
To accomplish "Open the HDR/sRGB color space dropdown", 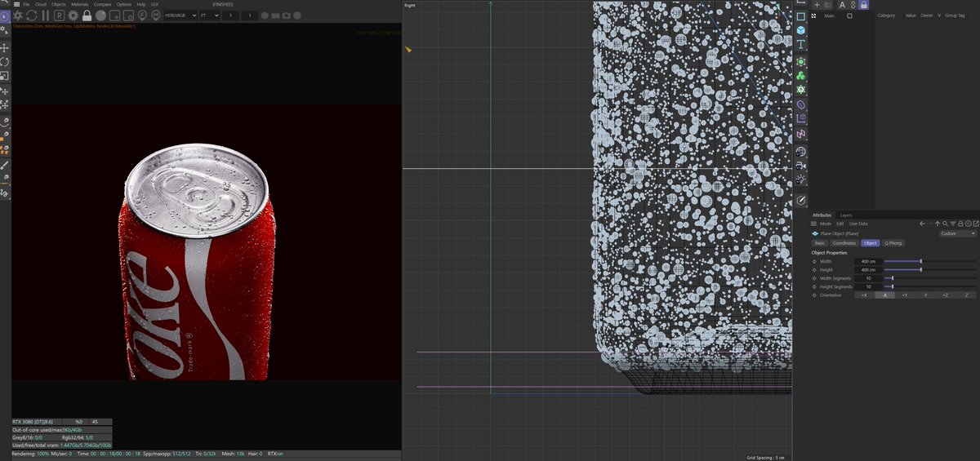I will (180, 16).
